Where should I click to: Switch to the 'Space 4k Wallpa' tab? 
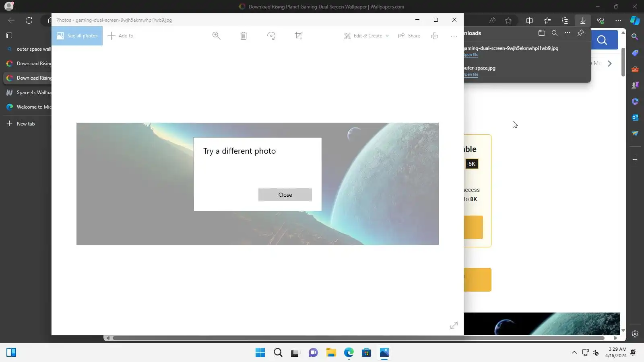[27, 93]
